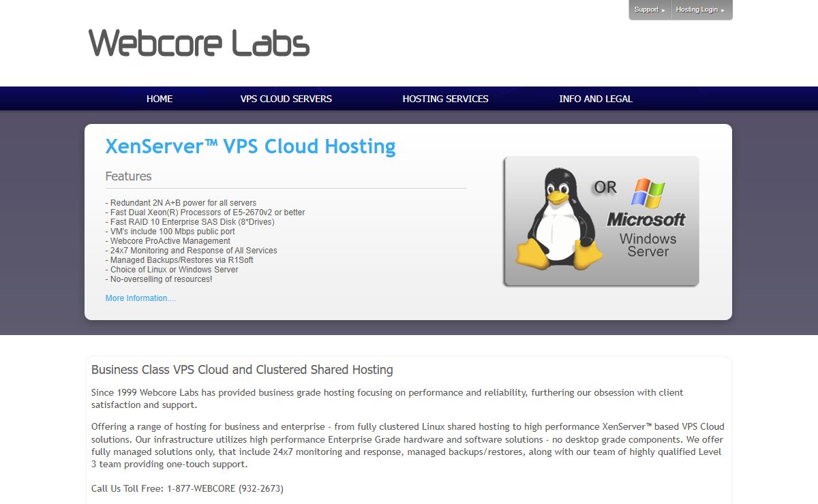Screen dimensions: 818x504
Task: Select 'Redundant 2N A+B power for all servers' line
Action: tap(181, 203)
